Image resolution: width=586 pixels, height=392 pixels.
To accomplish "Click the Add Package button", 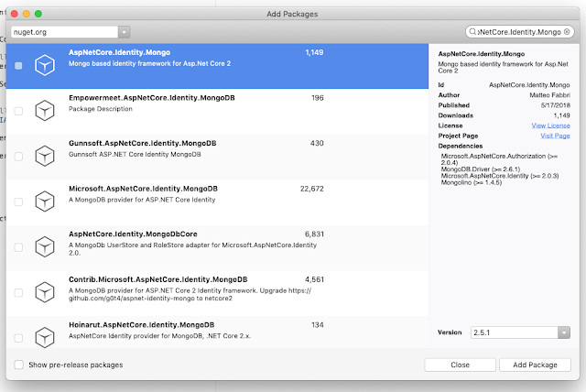I will 535,365.
